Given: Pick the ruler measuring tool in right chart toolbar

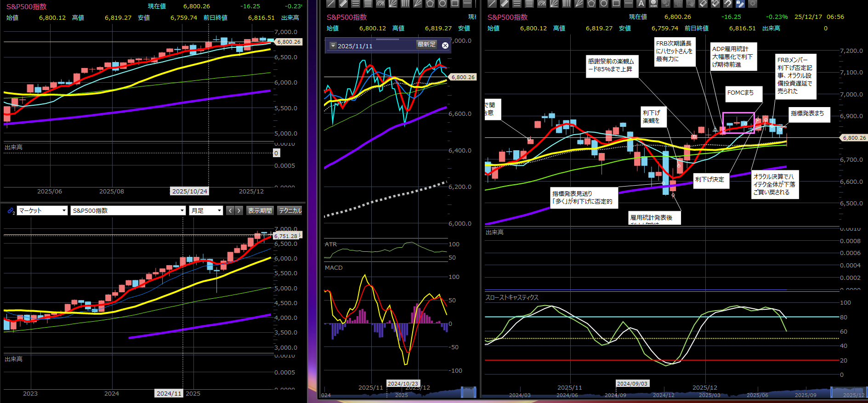Looking at the screenshot, I should (x=505, y=4).
